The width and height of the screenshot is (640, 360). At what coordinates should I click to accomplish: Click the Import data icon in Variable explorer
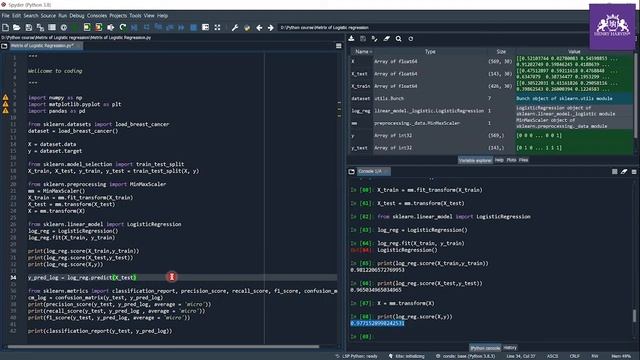[351, 39]
